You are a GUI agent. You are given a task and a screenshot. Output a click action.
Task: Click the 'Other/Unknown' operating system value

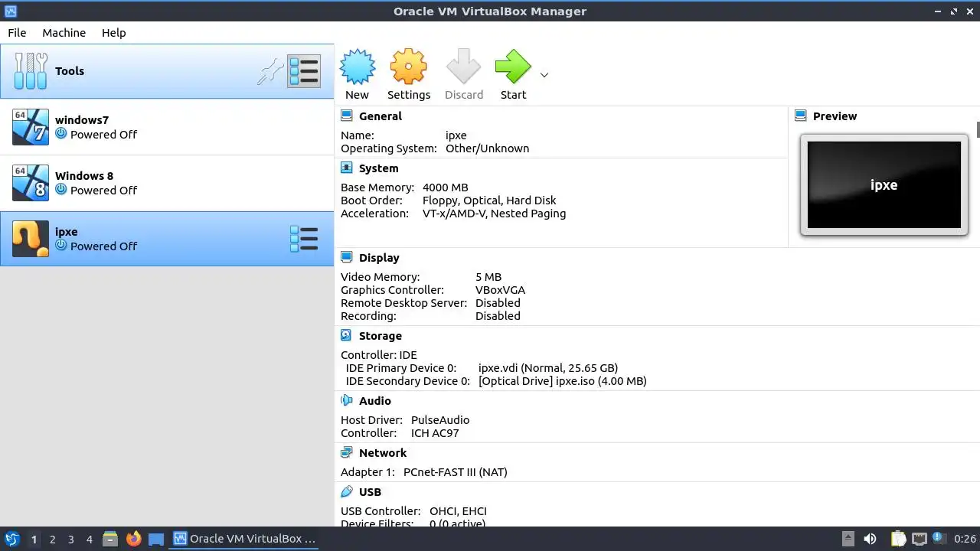pyautogui.click(x=487, y=148)
